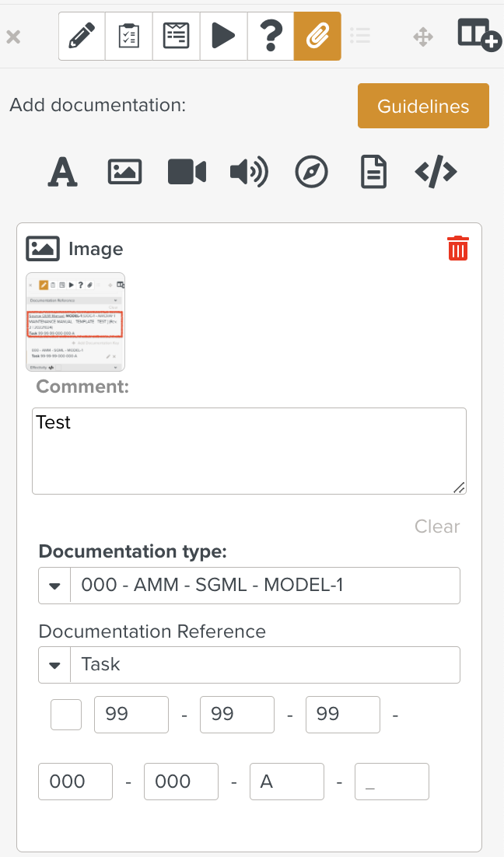
Task: Add a file document attachment
Action: click(x=373, y=172)
